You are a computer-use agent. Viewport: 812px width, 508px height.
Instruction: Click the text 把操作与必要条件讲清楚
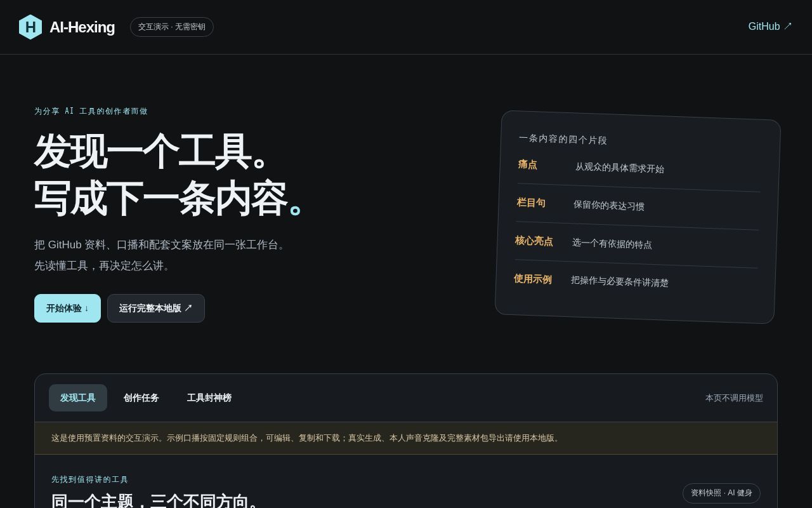point(620,281)
